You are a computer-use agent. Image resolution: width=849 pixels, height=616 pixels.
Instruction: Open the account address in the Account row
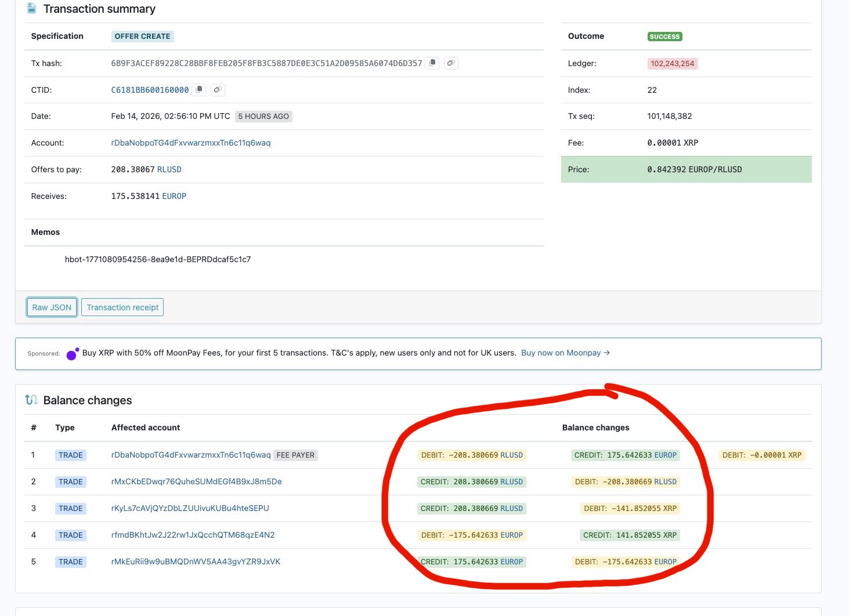point(190,143)
